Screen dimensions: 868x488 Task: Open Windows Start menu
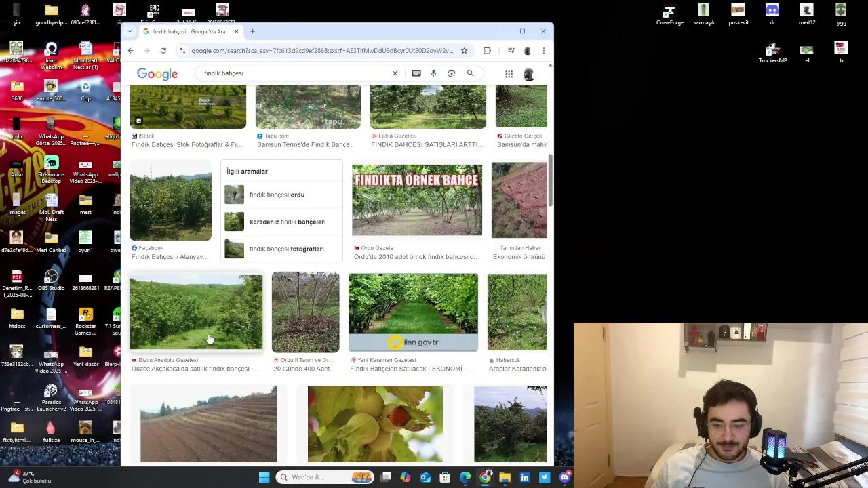[x=264, y=477]
